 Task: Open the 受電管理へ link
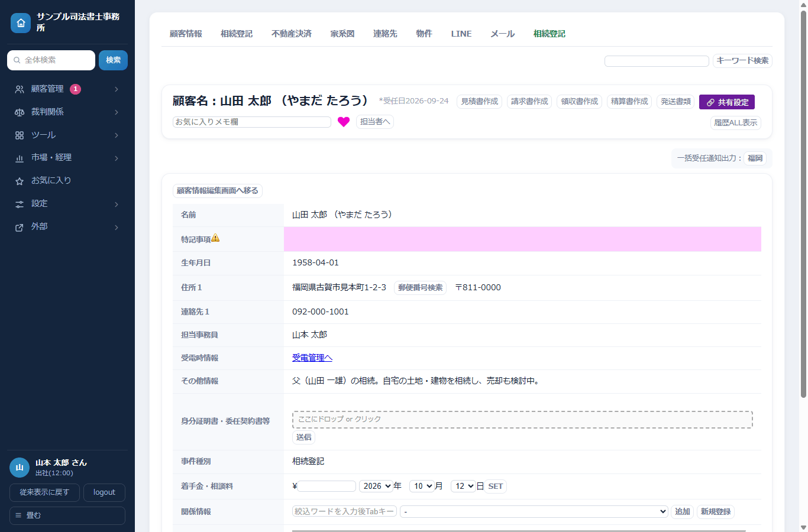tap(312, 358)
